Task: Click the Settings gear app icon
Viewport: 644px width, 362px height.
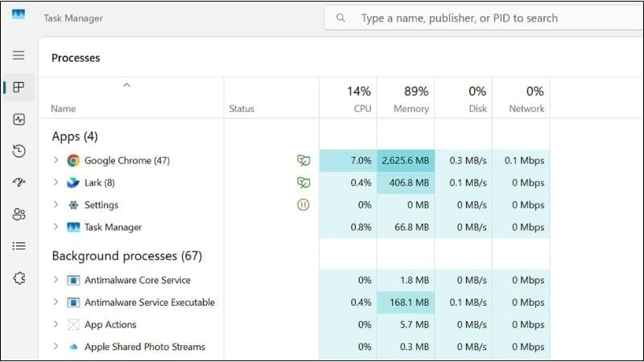Action: [x=73, y=205]
